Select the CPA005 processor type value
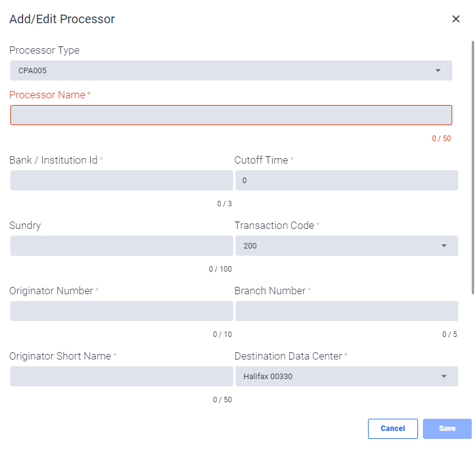The height and width of the screenshot is (456, 476). [x=32, y=70]
